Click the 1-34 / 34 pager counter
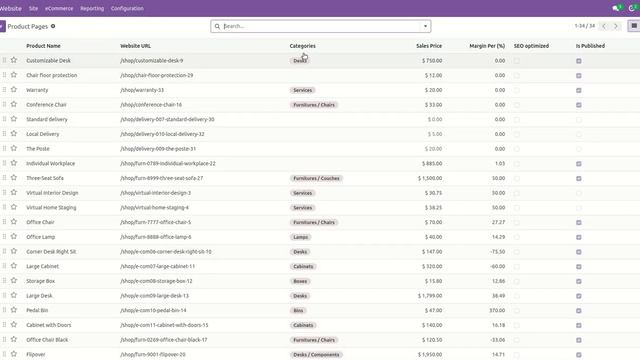The image size is (640, 360). (x=585, y=26)
